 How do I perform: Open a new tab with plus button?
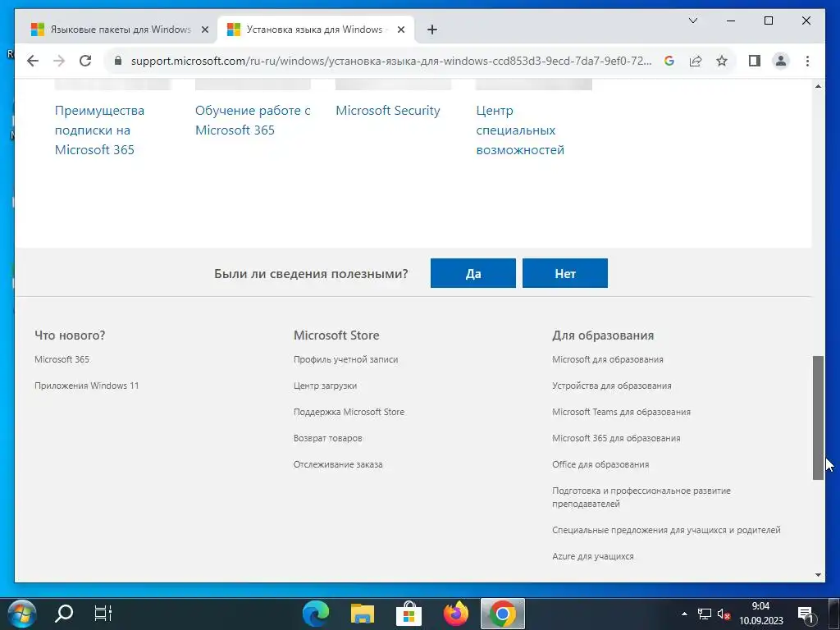432,30
